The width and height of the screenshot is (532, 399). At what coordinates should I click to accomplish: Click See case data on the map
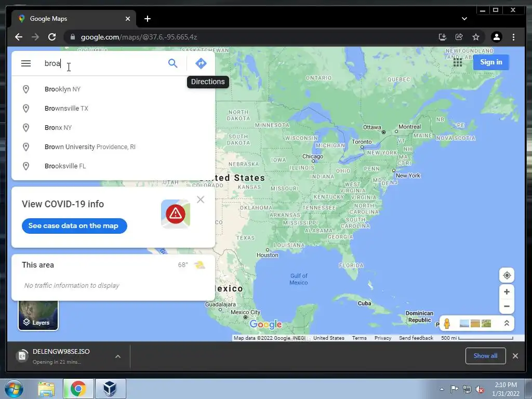click(74, 226)
